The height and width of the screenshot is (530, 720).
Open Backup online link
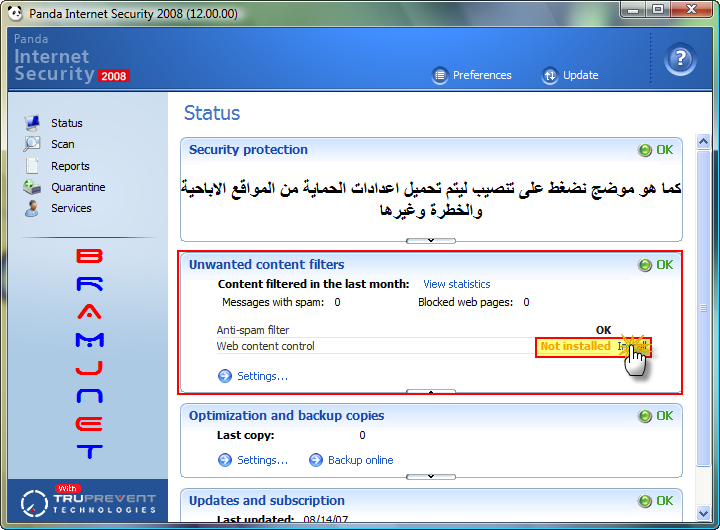(360, 460)
